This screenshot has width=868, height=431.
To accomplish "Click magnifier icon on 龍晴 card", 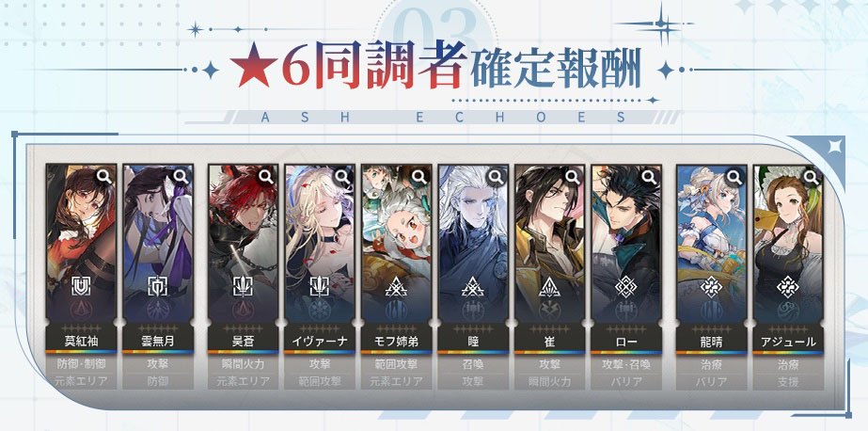I will tap(734, 177).
